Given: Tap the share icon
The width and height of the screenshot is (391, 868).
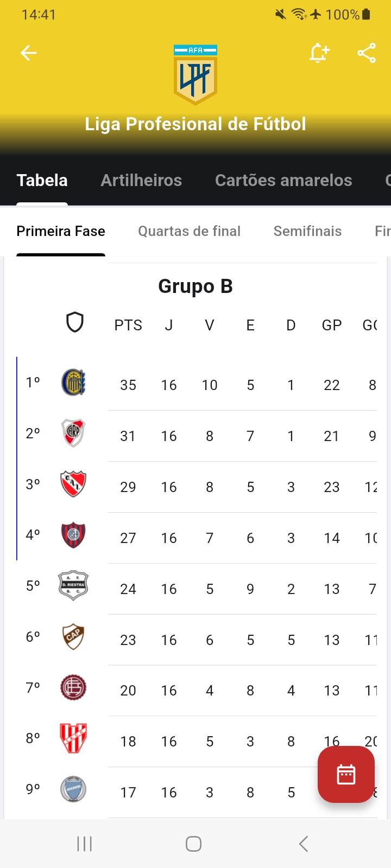Looking at the screenshot, I should coord(367,53).
